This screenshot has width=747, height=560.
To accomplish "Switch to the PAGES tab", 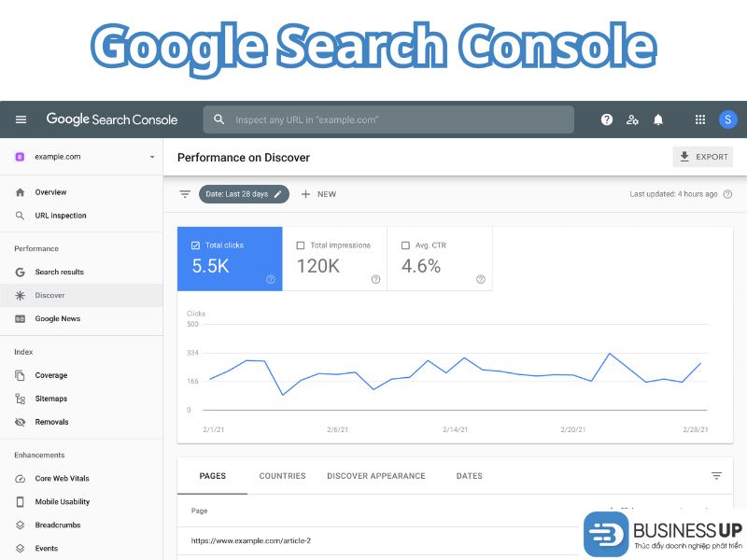I will pos(213,476).
